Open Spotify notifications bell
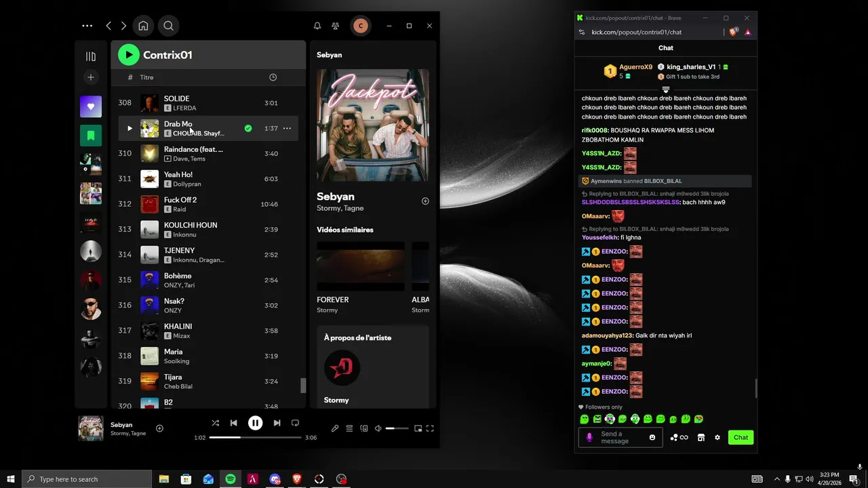The height and width of the screenshot is (488, 868). (x=317, y=26)
